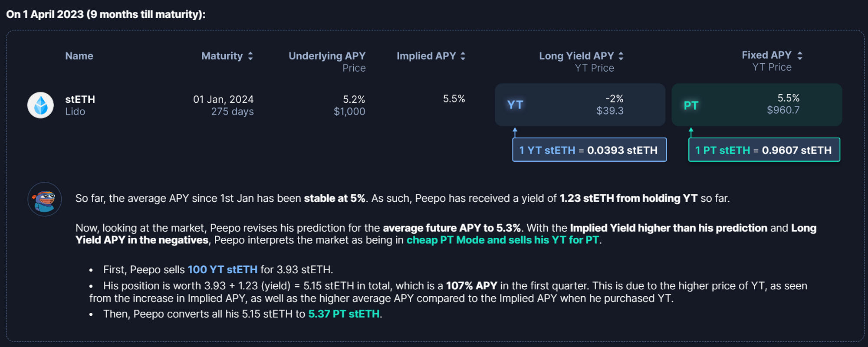The height and width of the screenshot is (347, 868).
Task: Click the 1 YT stETH = 0.0393 stETH label
Action: coord(589,150)
